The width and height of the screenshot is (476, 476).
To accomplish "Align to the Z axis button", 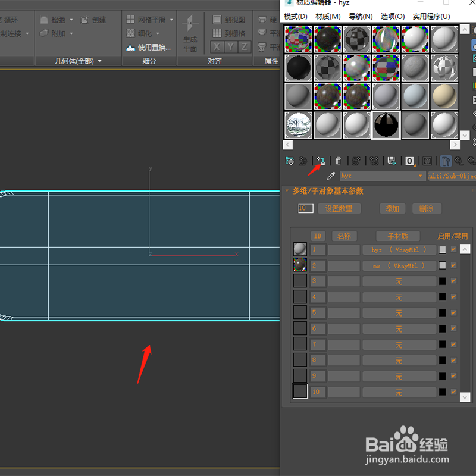I will (244, 47).
